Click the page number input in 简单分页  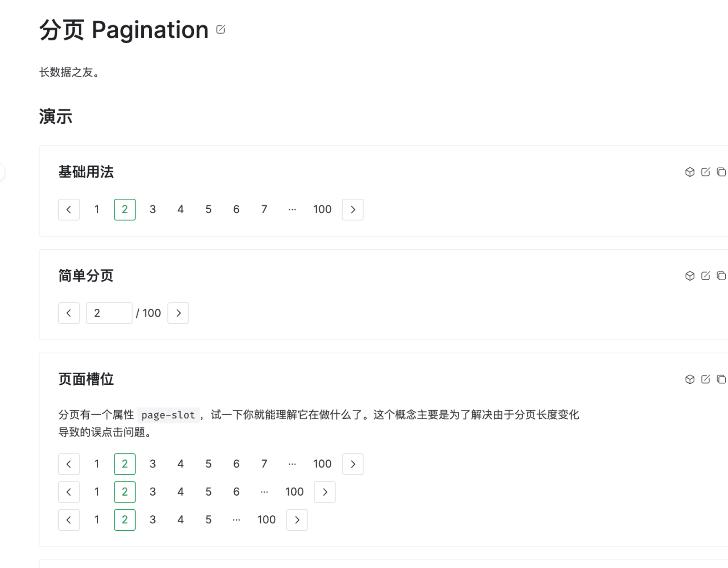pyautogui.click(x=109, y=313)
